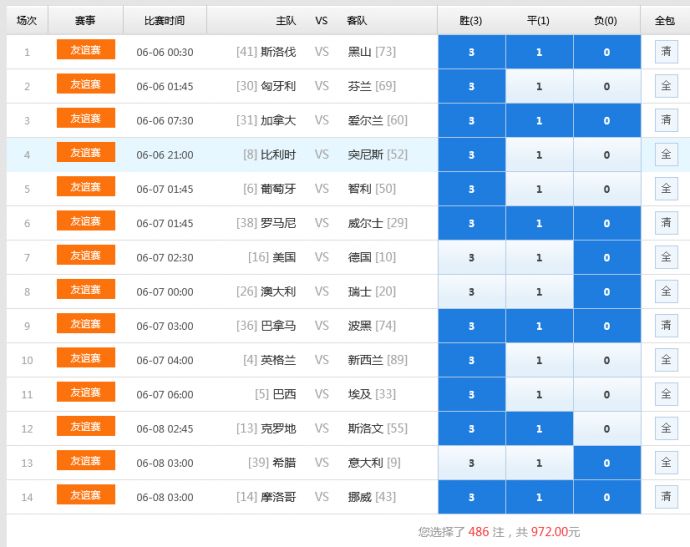Click home team 克罗地 [13]

[x=266, y=428]
